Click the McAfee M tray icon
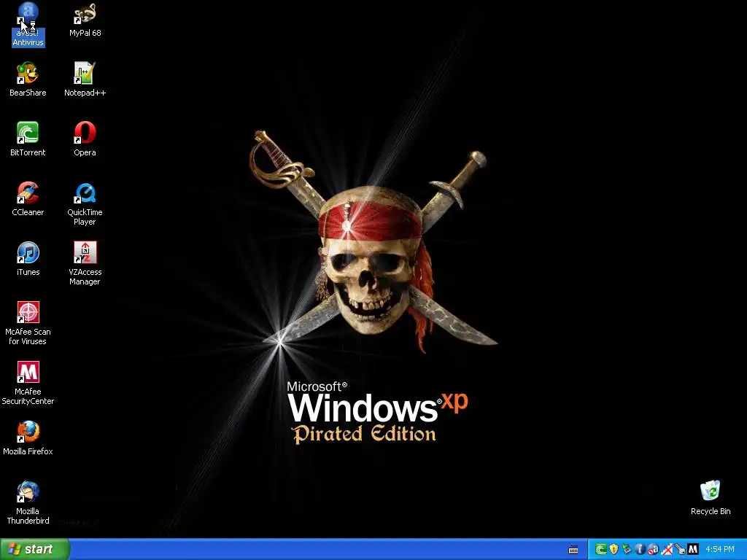 pyautogui.click(x=693, y=550)
